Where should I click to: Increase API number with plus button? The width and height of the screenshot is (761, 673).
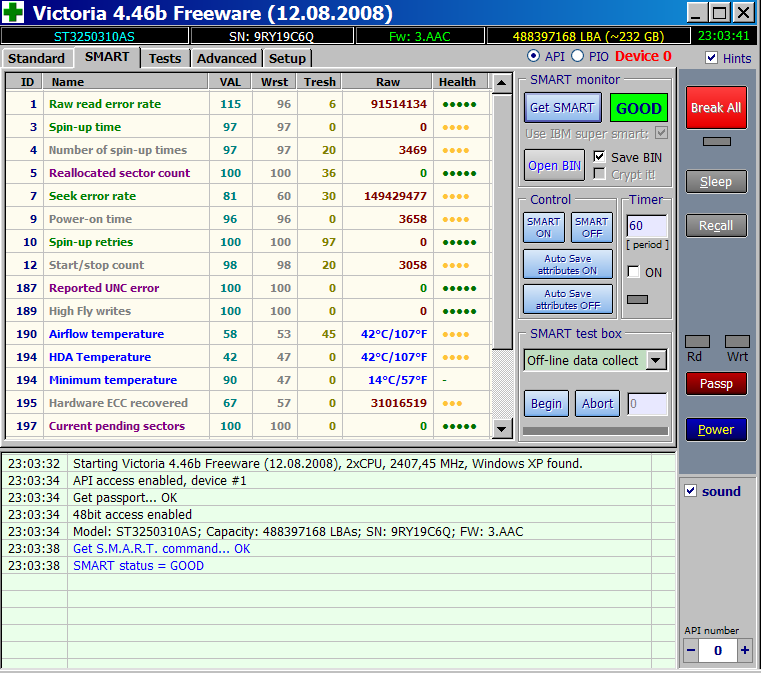click(x=744, y=650)
